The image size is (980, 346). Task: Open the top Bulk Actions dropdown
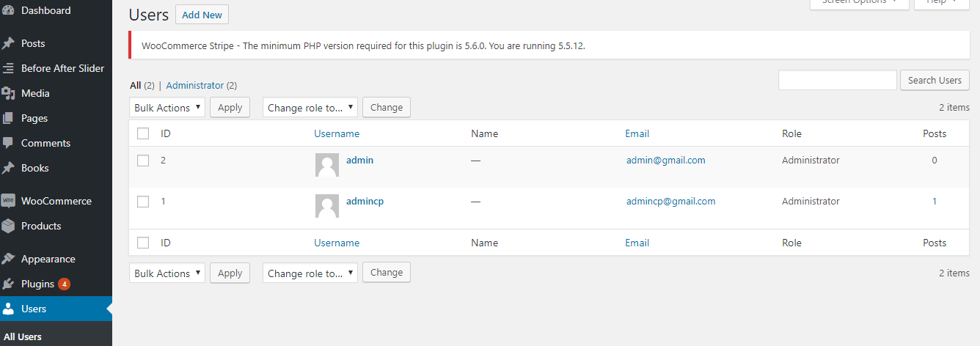(168, 108)
